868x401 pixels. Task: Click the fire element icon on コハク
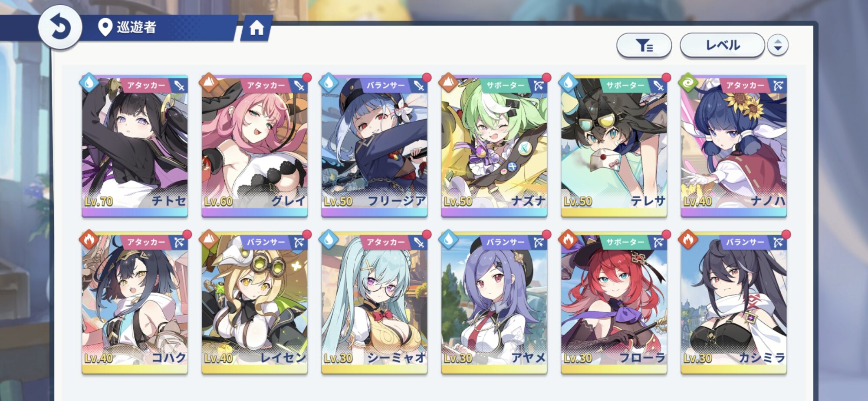click(89, 239)
